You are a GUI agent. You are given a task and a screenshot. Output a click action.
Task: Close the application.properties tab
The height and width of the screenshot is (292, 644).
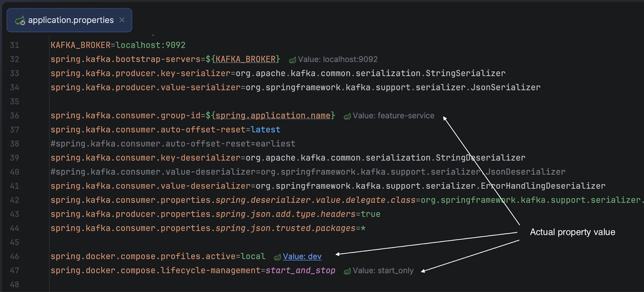click(x=122, y=20)
